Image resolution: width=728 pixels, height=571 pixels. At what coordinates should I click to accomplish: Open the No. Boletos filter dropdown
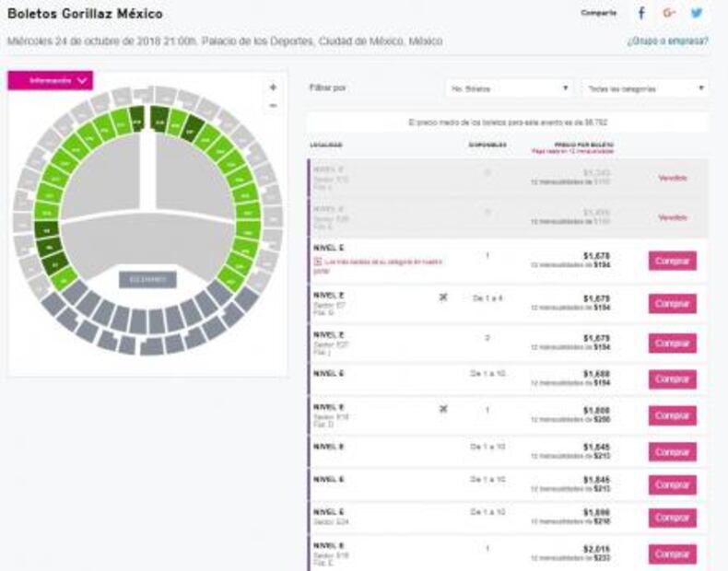click(x=509, y=88)
